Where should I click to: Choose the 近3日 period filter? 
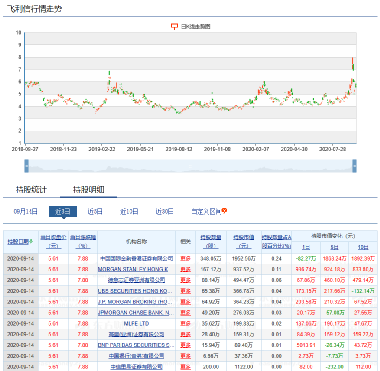(x=63, y=211)
